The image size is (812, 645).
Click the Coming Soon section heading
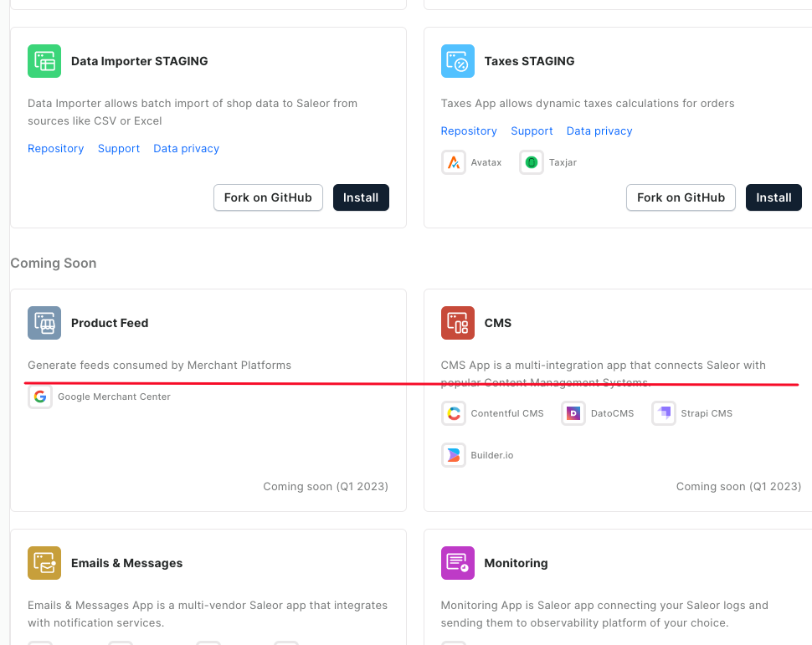(x=54, y=263)
